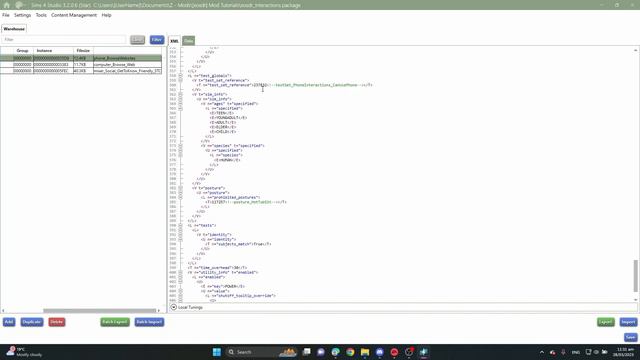Select the mixer_Social_GetToKnow_Friendly row
The image size is (640, 360).
[81, 71]
